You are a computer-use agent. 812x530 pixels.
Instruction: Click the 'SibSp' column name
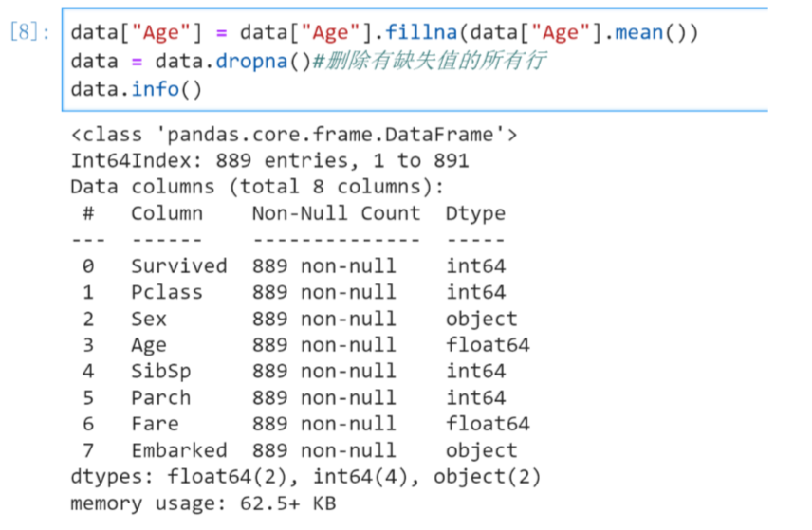(160, 371)
